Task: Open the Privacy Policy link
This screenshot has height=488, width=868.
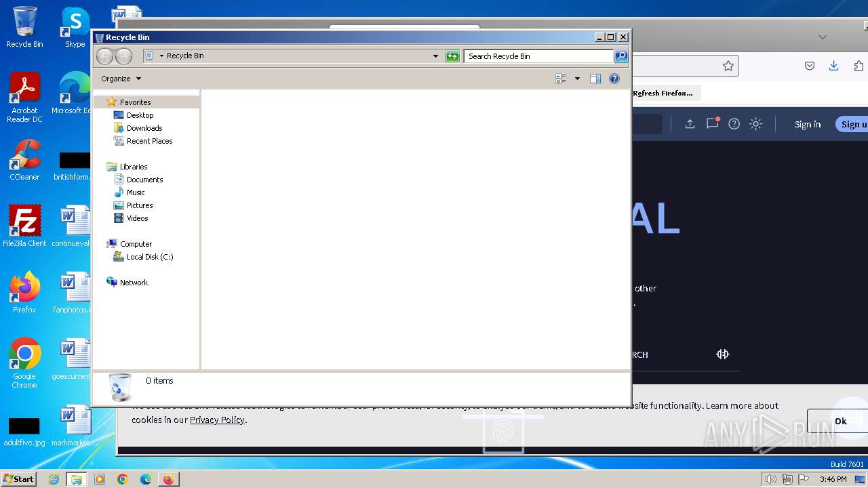Action: point(217,420)
